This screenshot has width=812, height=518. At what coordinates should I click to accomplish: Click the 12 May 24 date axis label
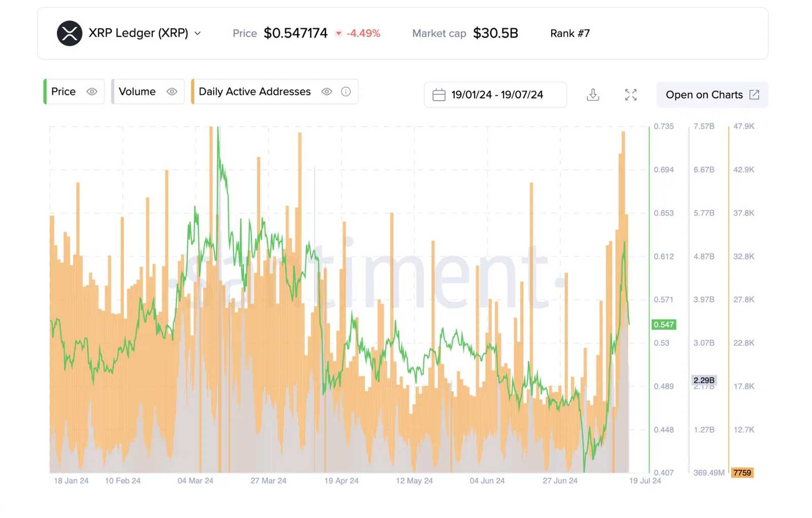pos(415,481)
